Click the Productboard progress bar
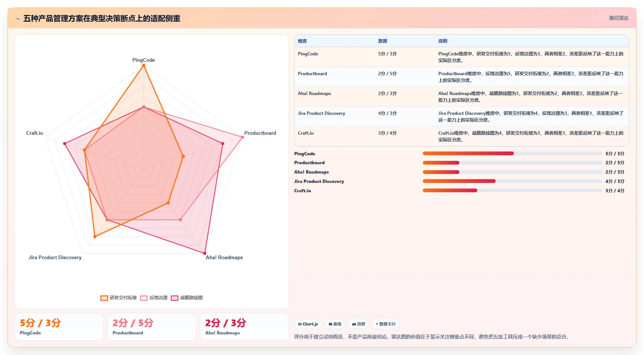Screen dimensions: 644x355 512,163
